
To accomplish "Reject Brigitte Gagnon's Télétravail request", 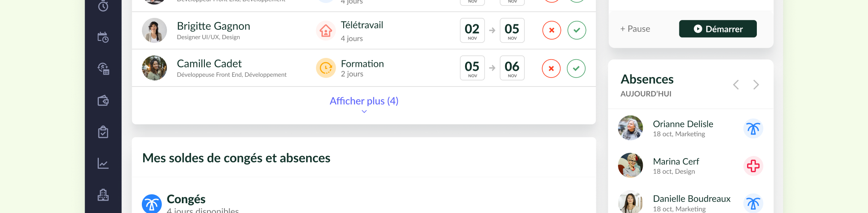I will 552,30.
